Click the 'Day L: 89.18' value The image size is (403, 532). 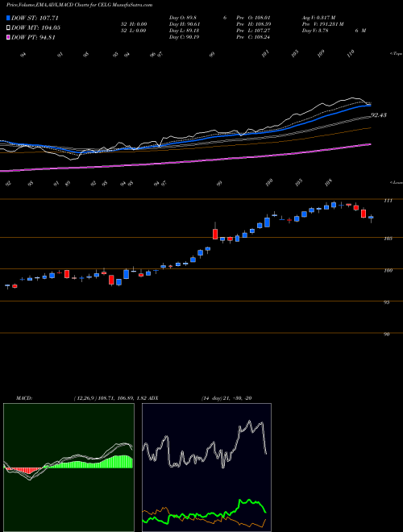coord(184,31)
